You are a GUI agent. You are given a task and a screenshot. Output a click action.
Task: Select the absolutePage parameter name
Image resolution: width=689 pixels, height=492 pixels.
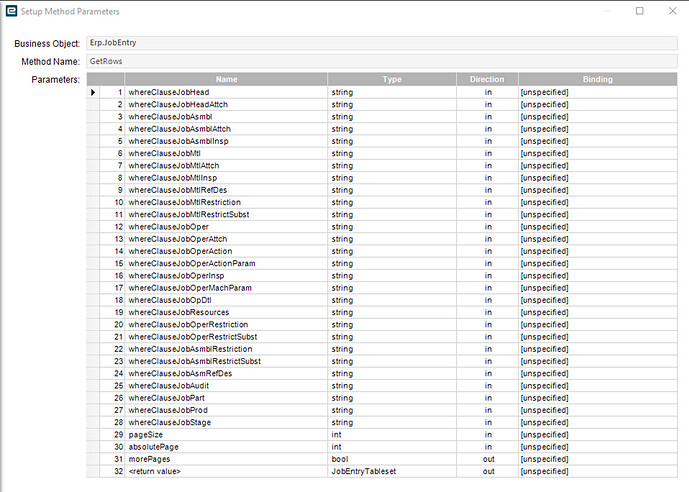(153, 447)
